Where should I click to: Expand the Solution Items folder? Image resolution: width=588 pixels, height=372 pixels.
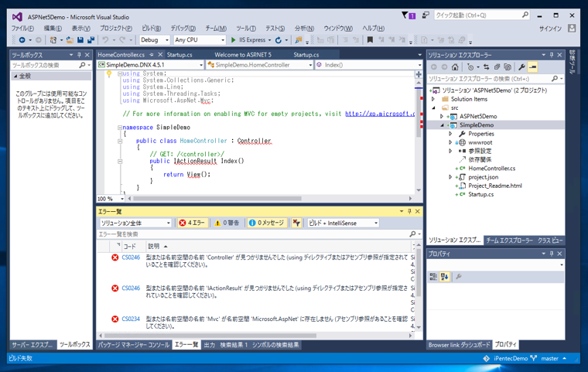(433, 99)
